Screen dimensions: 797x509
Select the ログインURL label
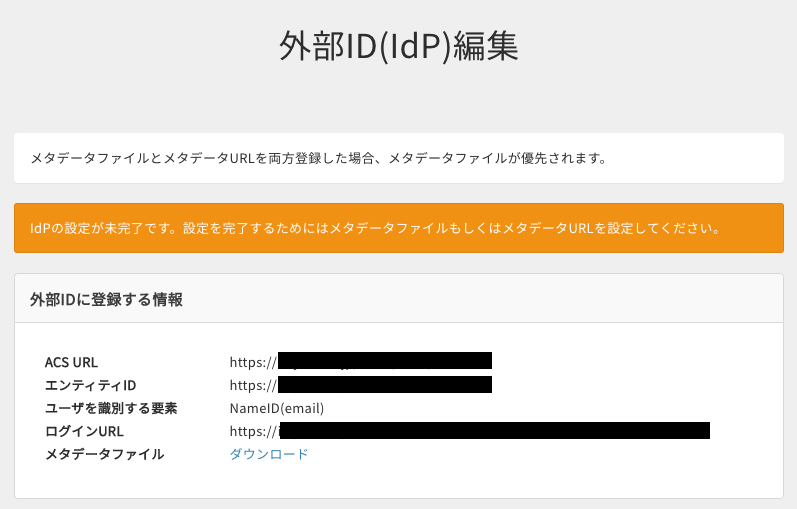tap(84, 431)
